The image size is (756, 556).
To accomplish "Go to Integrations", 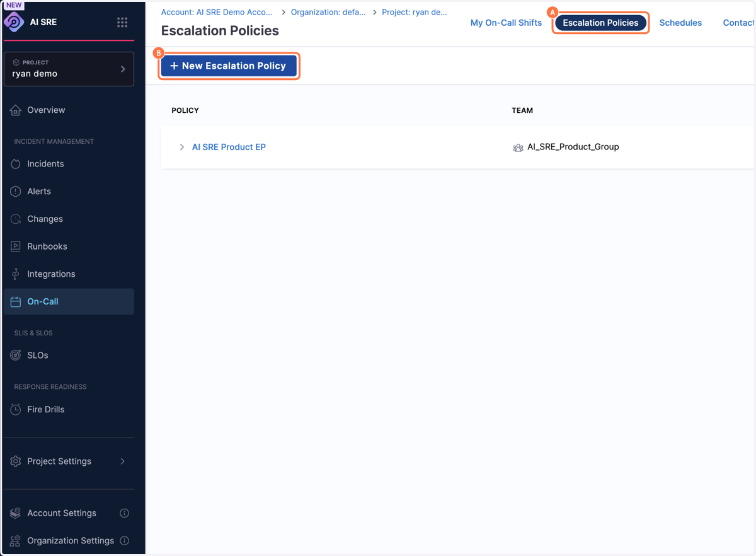I will click(51, 274).
